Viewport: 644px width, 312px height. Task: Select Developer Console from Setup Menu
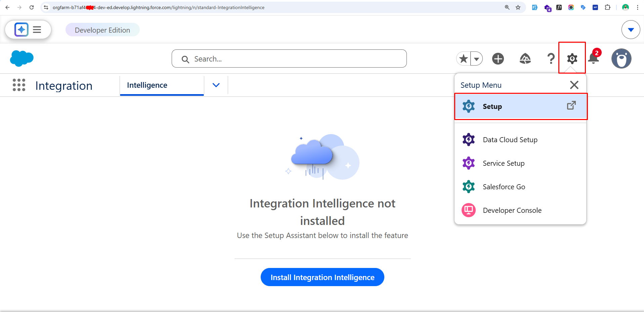tap(512, 210)
